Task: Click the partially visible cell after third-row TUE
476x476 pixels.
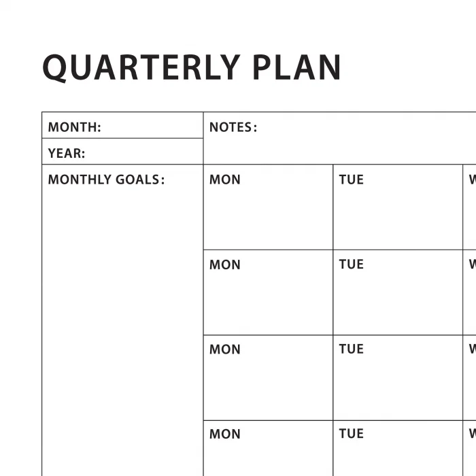Action: point(470,377)
